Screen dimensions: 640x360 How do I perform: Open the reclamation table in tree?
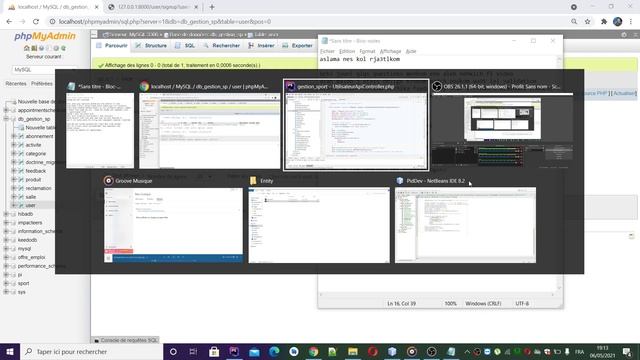coord(38,188)
